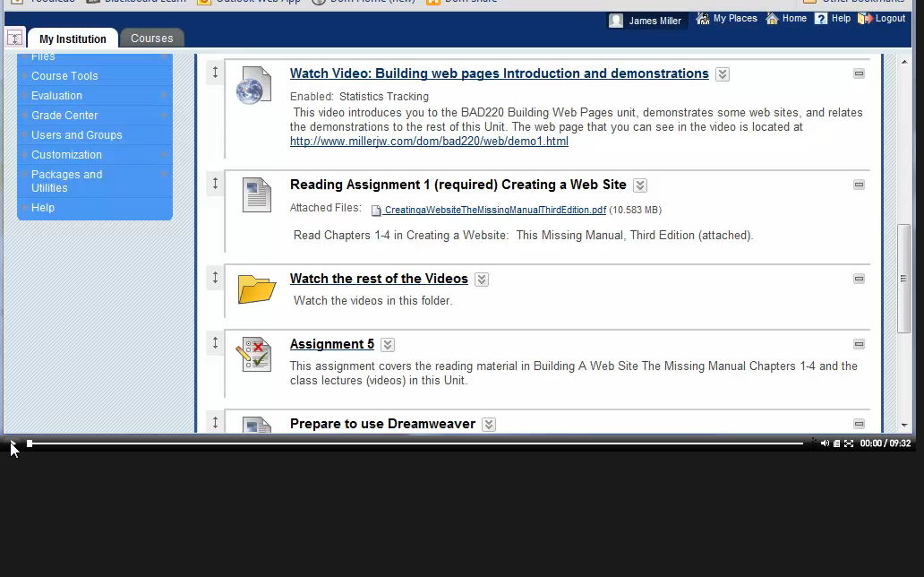Image resolution: width=924 pixels, height=577 pixels.
Task: Click the Logout icon in top bar
Action: (865, 19)
